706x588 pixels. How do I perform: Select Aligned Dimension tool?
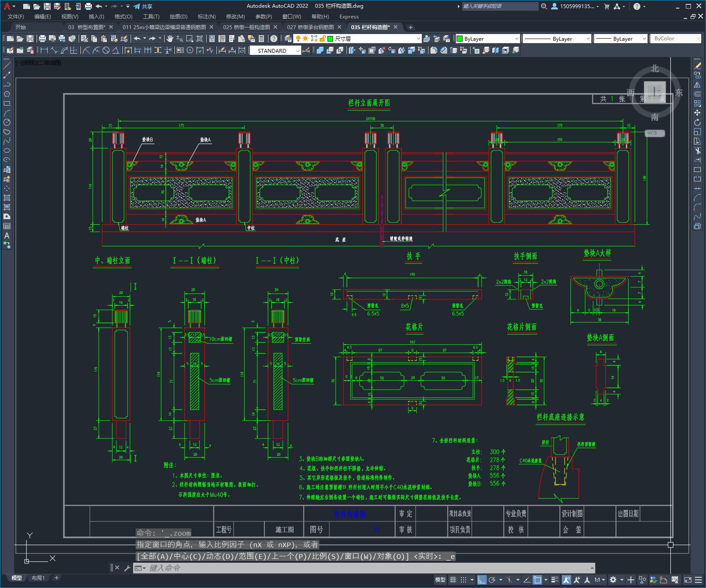[x=54, y=50]
